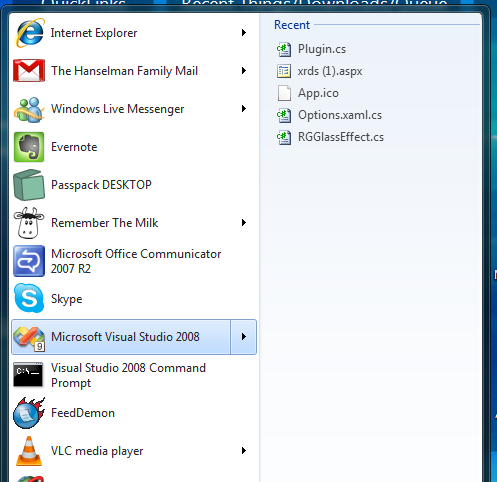
Task: Open recent file App.ico
Action: pyautogui.click(x=318, y=93)
